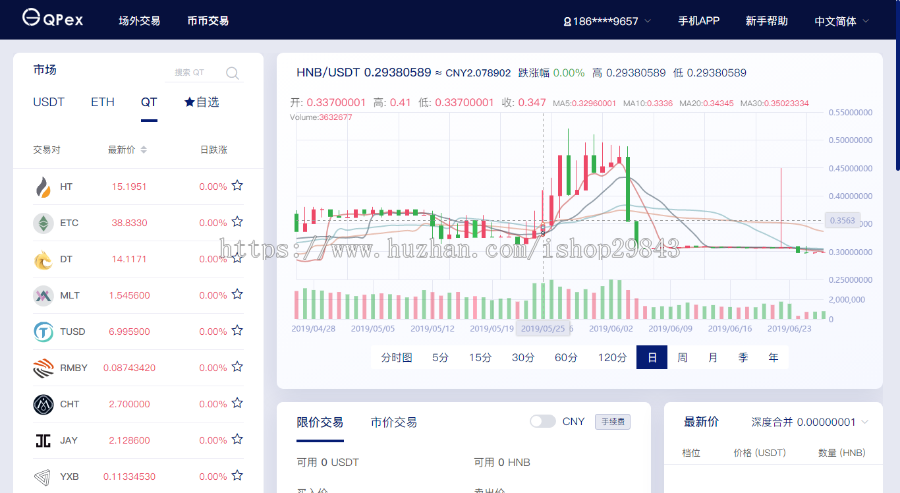The image size is (900, 493).
Task: Click the MLT coin icon
Action: 43,296
